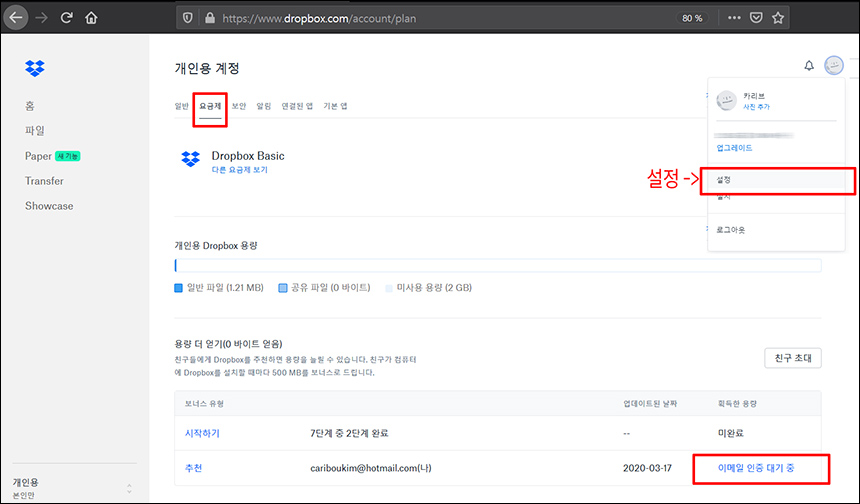Viewport: 860px width, 504px height.
Task: Switch to the 알림 tab
Action: point(264,106)
